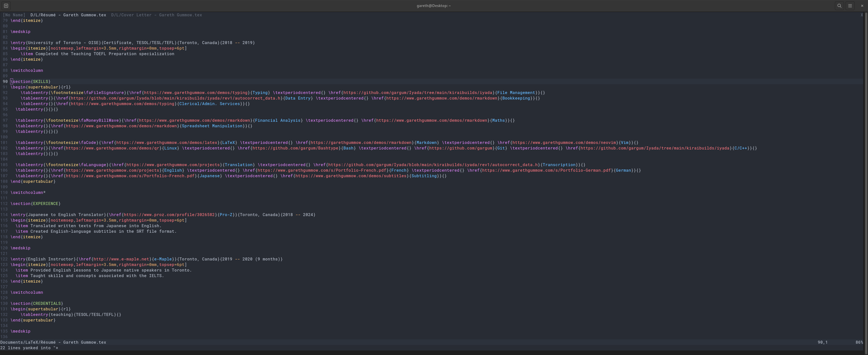Screen dimensions: 868x355
Task: Click 'Taught skills and concepts associated with the IELTS.'
Action: pyautogui.click(x=97, y=276)
